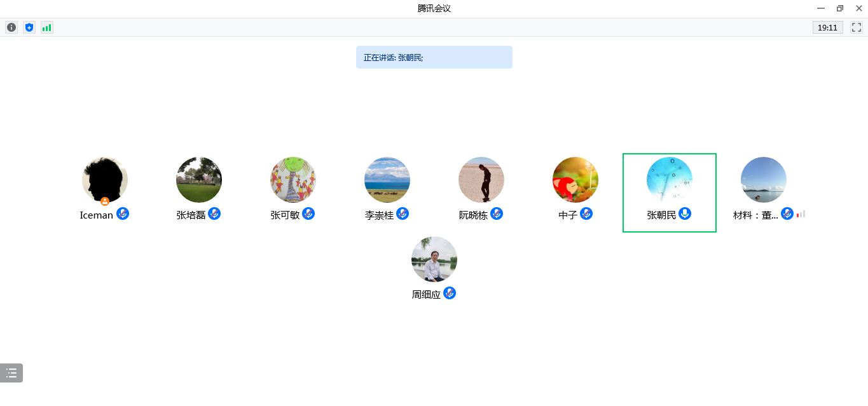Click 周细应's profile photo
The height and width of the screenshot is (406, 868).
tap(434, 259)
